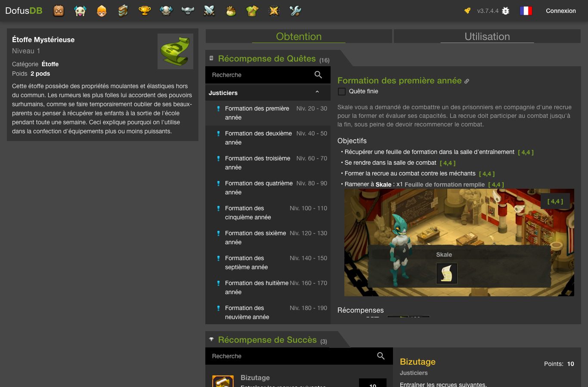Select quest 'Formation des deuxième année'
Image resolution: width=588 pixels, height=387 pixels.
click(268, 138)
